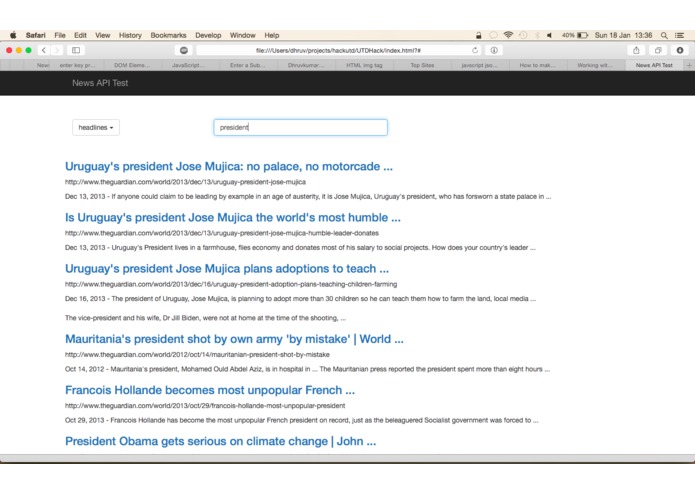Click the speech bubble icon in the menu bar
The width and height of the screenshot is (695, 494).
[493, 35]
